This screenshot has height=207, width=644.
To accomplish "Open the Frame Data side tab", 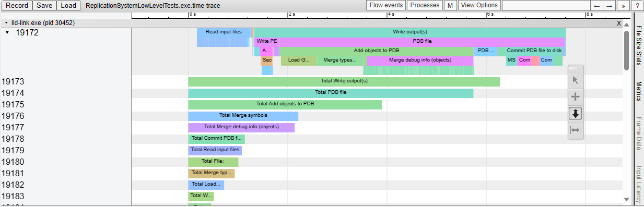I will (x=638, y=133).
